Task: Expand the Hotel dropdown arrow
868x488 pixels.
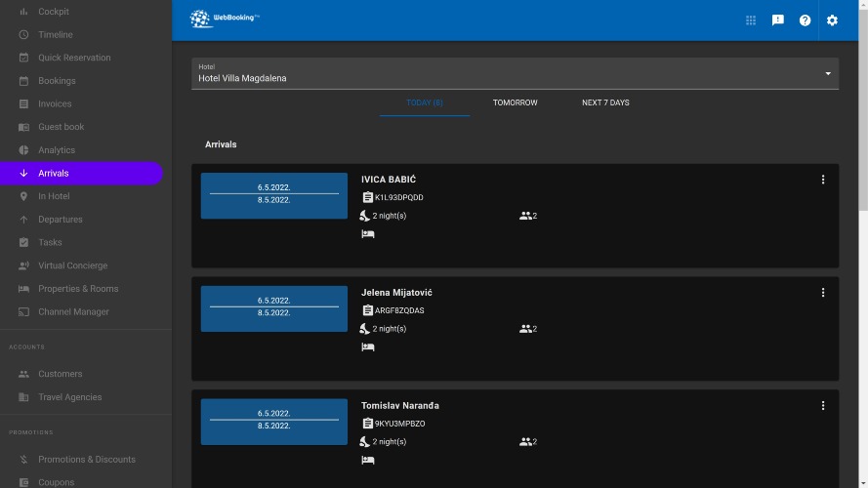Action: tap(828, 73)
